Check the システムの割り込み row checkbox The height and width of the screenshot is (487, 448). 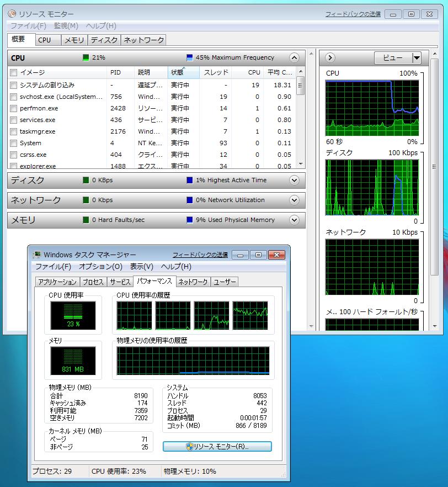coord(14,85)
